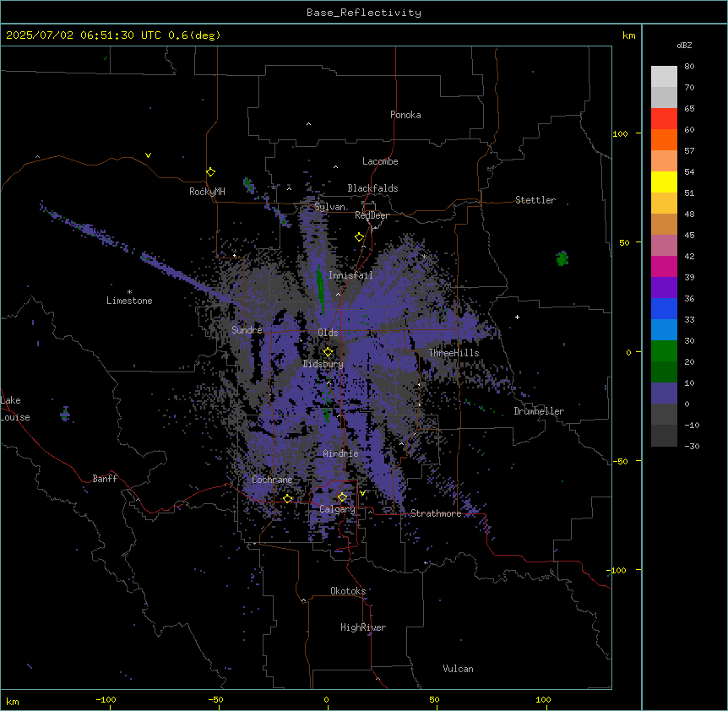Screen dimensions: 728x711
Task: Select the yellow diamond marker near RedDeer
Action: (360, 237)
